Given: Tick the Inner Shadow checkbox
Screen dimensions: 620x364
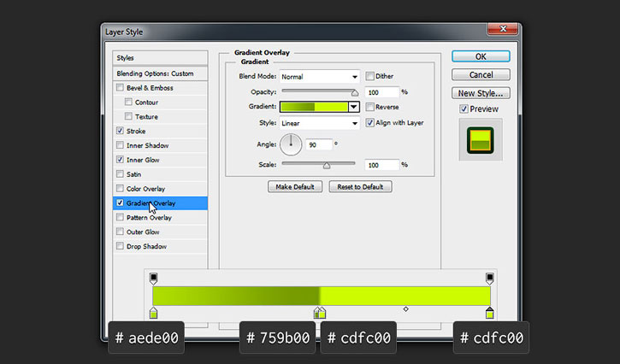Looking at the screenshot, I should tap(120, 145).
